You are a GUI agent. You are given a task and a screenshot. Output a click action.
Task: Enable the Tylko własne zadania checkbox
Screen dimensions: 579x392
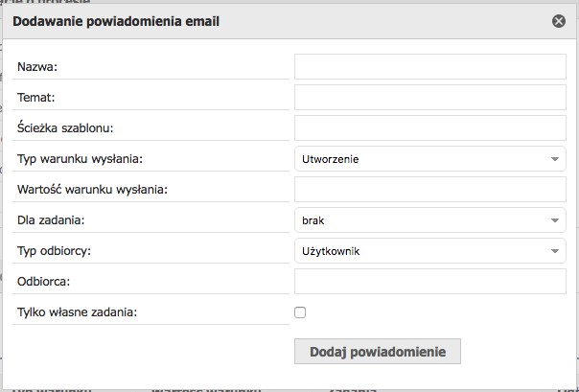300,312
